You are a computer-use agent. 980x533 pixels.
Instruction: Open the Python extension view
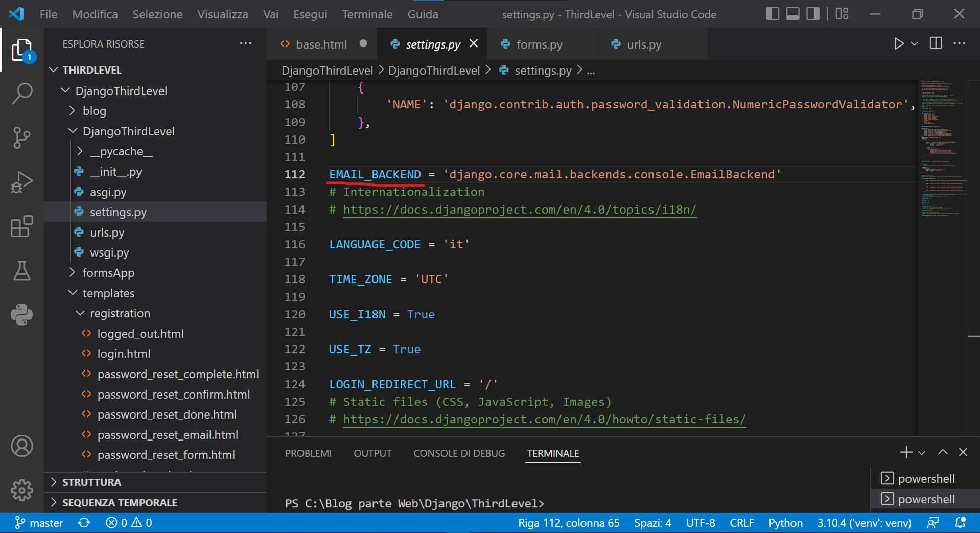[x=21, y=314]
